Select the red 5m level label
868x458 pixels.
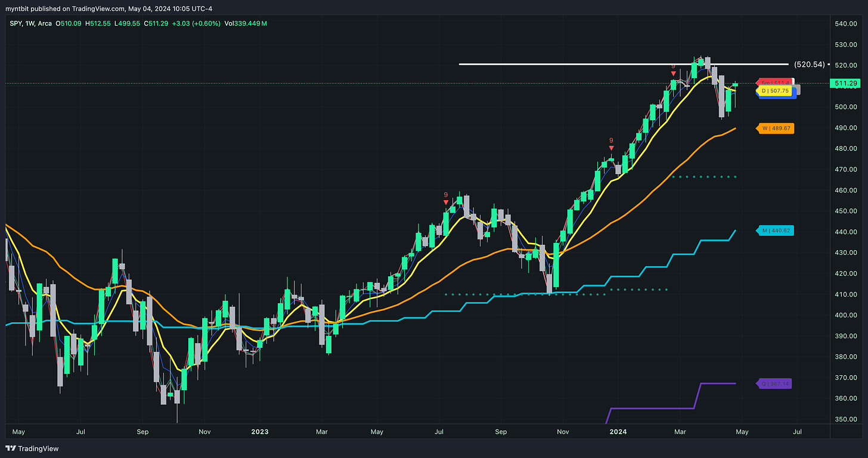774,82
